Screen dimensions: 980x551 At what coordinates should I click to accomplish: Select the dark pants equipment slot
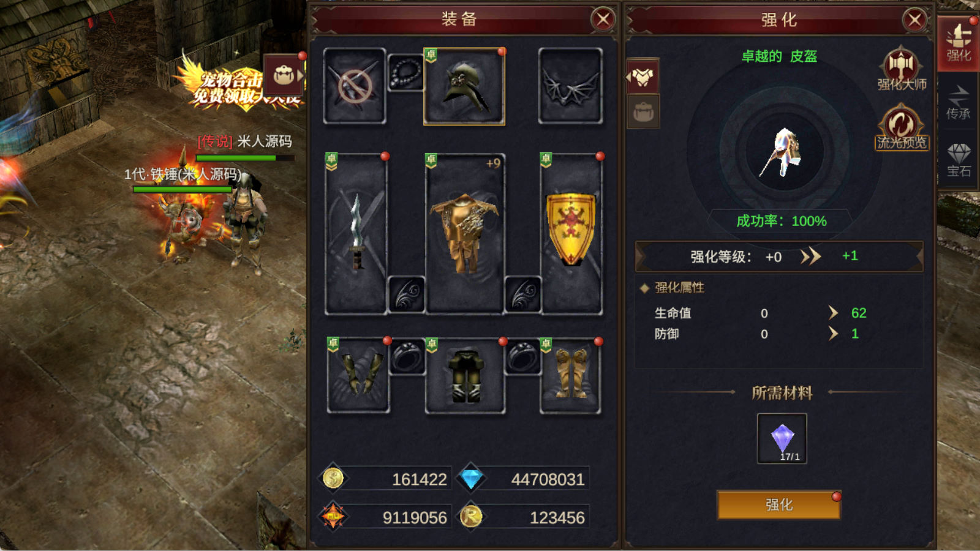[x=465, y=376]
